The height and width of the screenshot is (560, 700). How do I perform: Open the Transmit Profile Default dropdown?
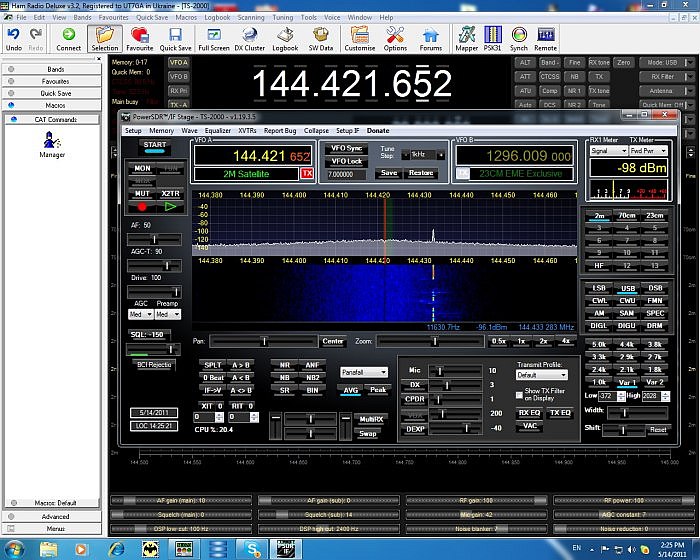point(542,375)
